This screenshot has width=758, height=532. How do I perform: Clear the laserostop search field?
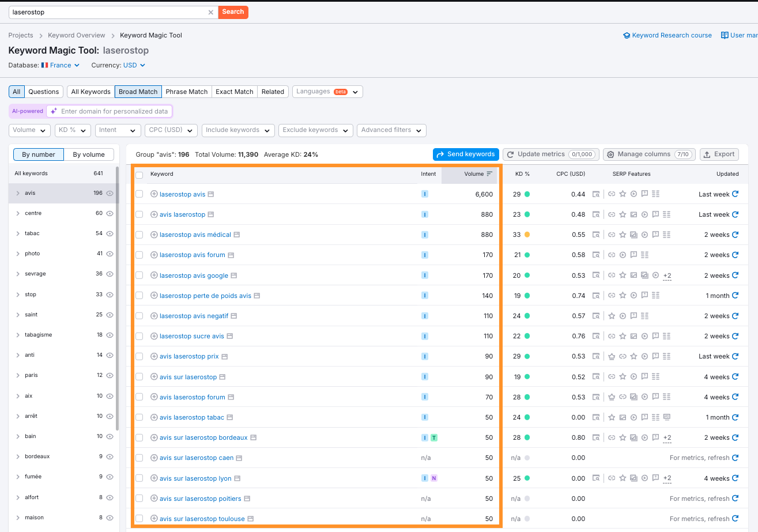pyautogui.click(x=210, y=12)
